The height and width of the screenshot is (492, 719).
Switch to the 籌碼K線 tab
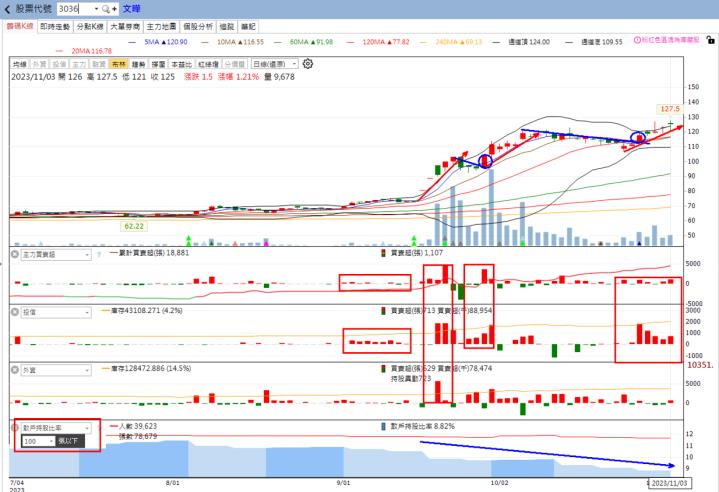(20, 26)
